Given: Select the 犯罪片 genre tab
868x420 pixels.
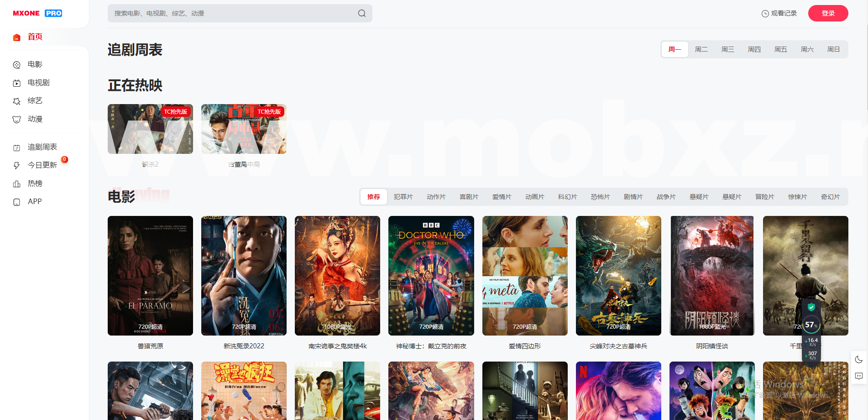Looking at the screenshot, I should click(403, 197).
